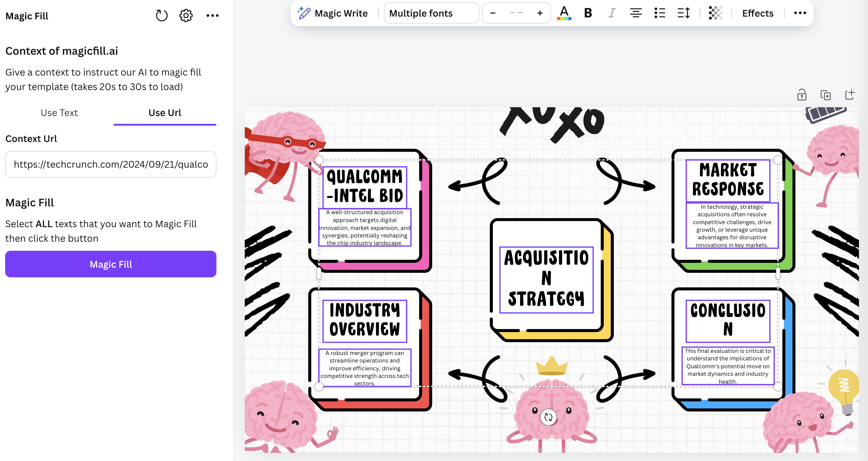Click the refresh icon in Magic Fill header
Image resolution: width=868 pixels, height=461 pixels.
pyautogui.click(x=162, y=15)
